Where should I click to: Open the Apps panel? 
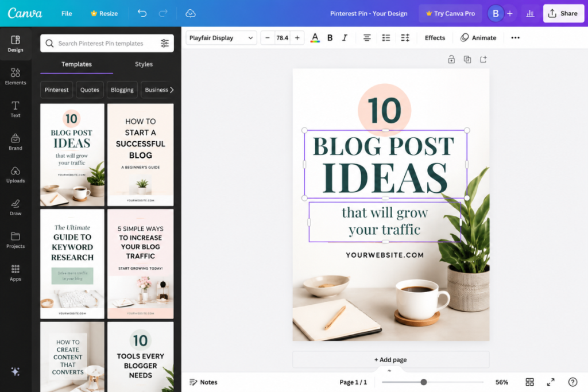pos(16,273)
